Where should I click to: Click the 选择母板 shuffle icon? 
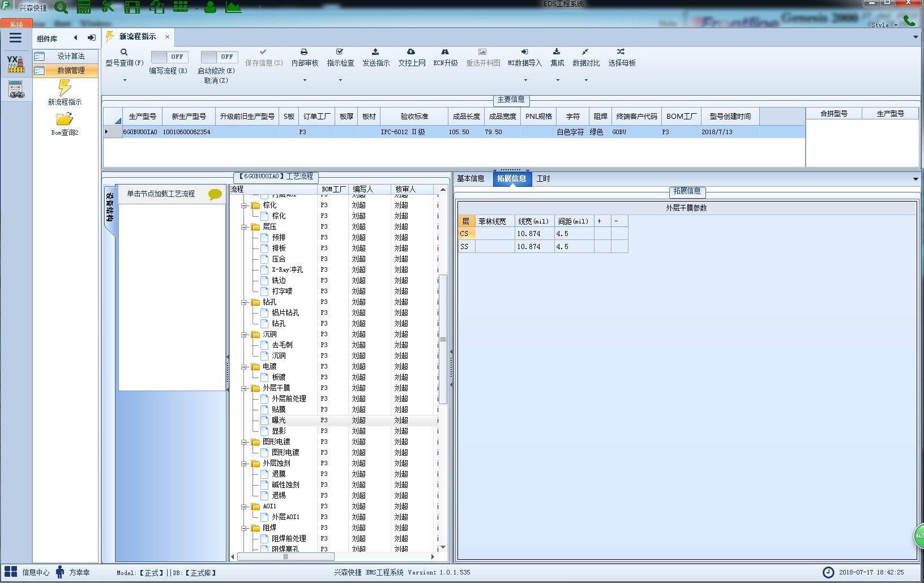(621, 52)
